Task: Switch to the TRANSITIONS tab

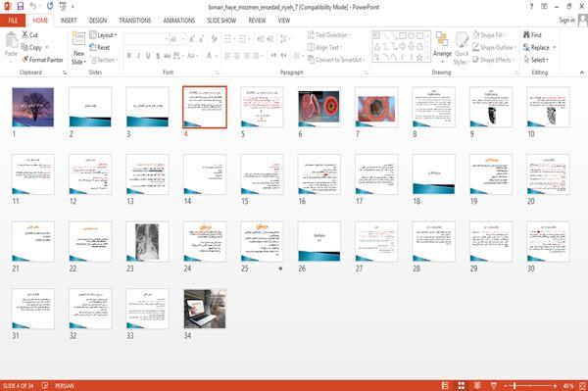Action: pyautogui.click(x=135, y=21)
